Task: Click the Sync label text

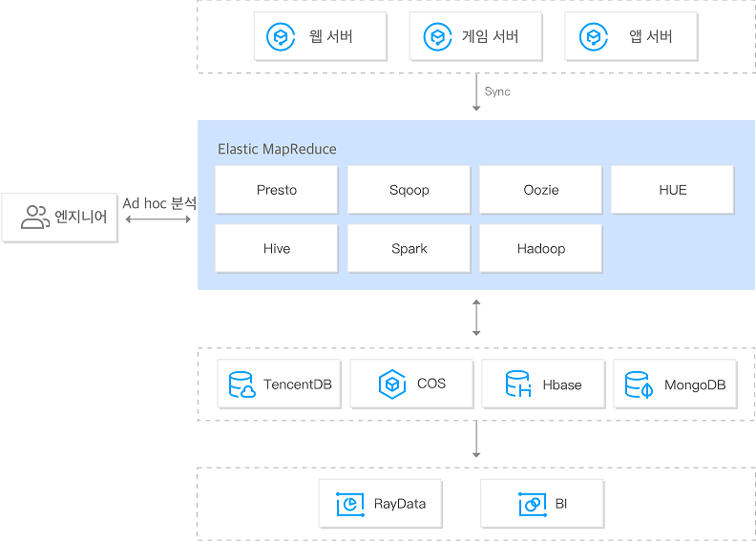Action: (497, 92)
